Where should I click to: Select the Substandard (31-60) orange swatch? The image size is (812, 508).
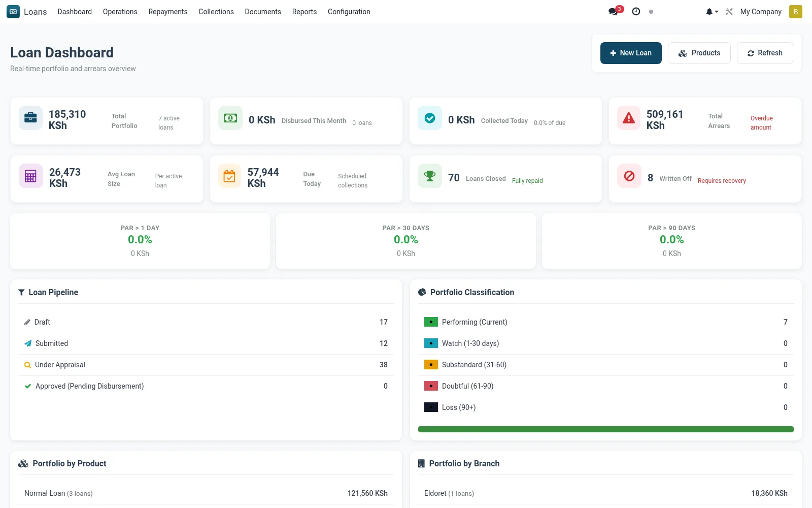point(431,365)
